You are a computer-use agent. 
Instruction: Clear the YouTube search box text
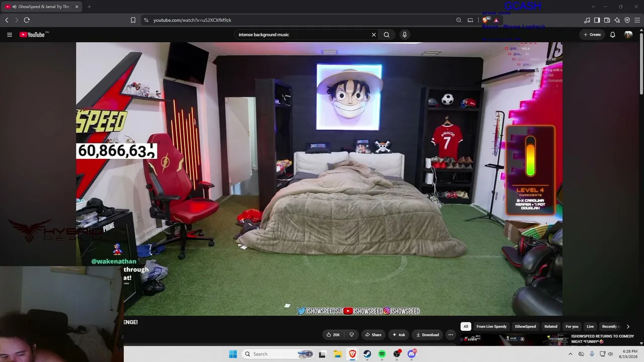click(x=374, y=35)
